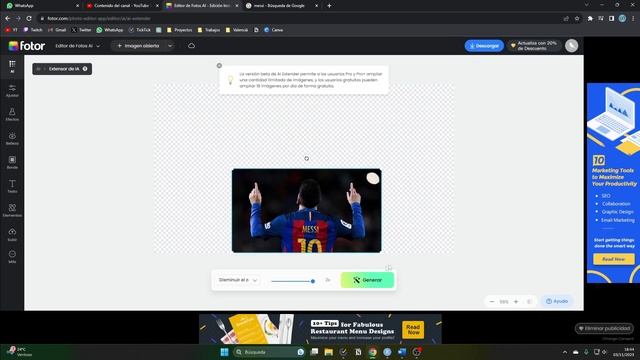The image size is (640, 360).
Task: Open the Trabajos bookmarks folder
Action: 209,30
